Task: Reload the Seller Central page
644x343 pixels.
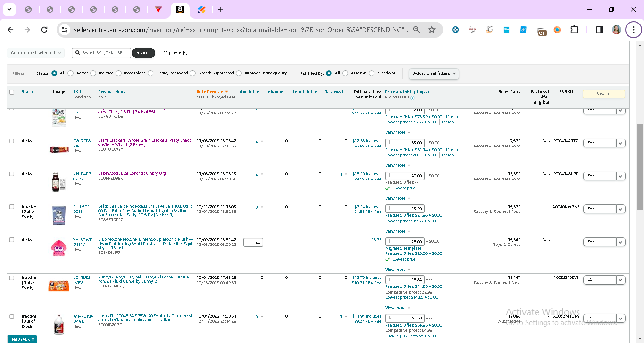Action: 44,30
